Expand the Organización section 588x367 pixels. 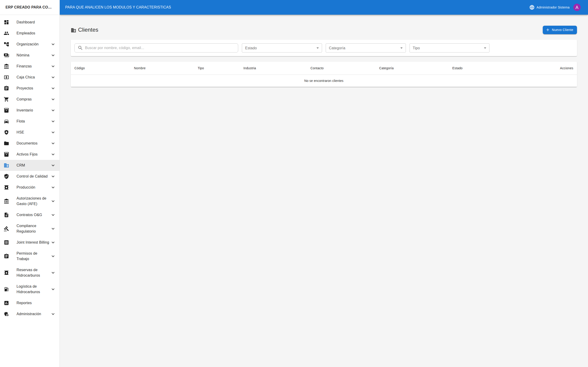pos(53,44)
